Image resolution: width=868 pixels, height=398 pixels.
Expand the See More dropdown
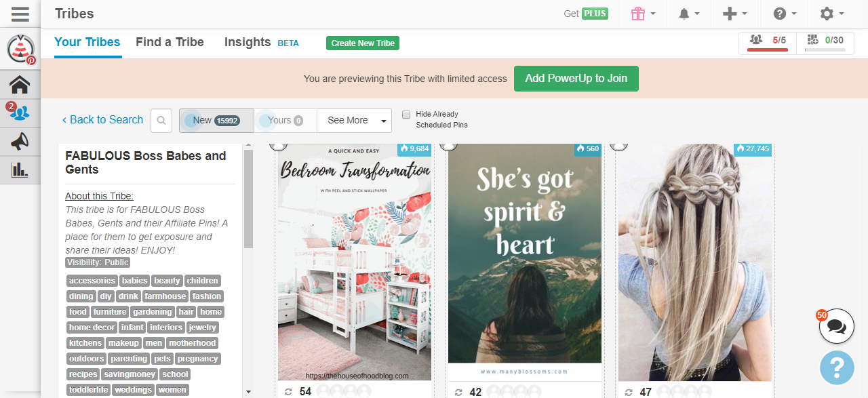(x=354, y=121)
